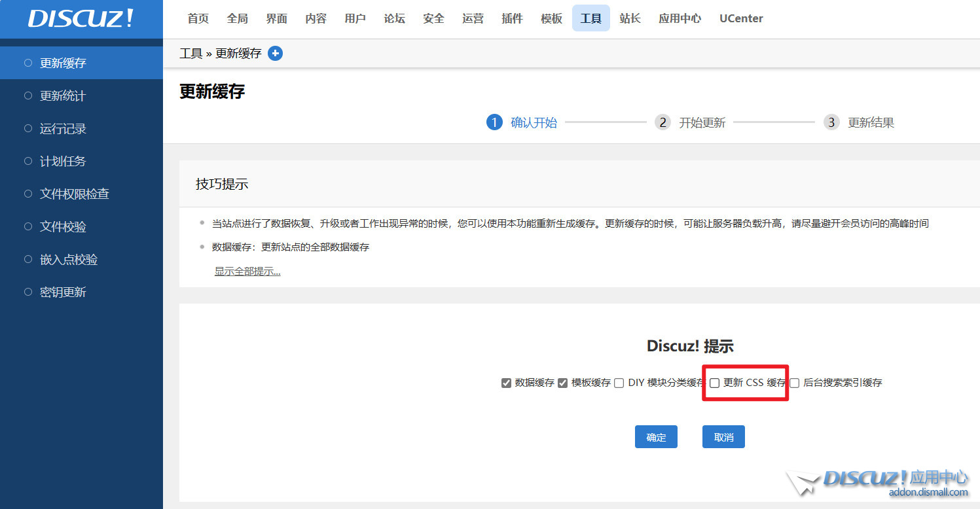Screen dimensions: 980x509
Task: Open the 界面 top menu
Action: (x=276, y=18)
